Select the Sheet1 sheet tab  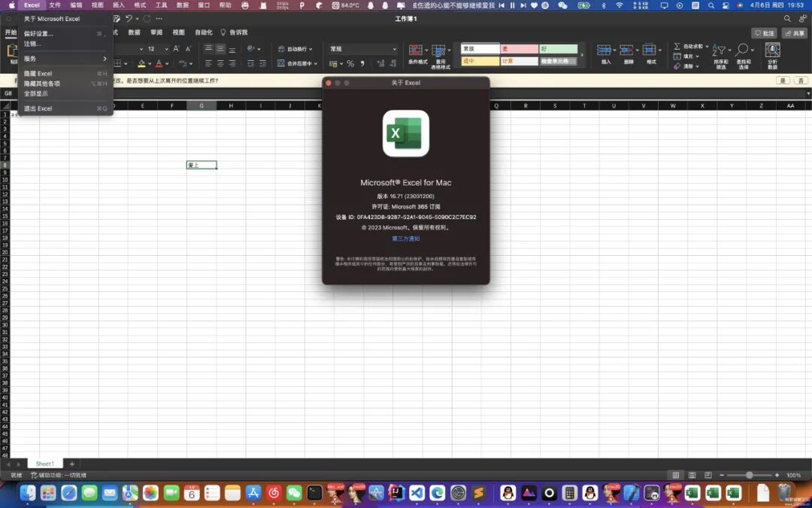pyautogui.click(x=44, y=464)
